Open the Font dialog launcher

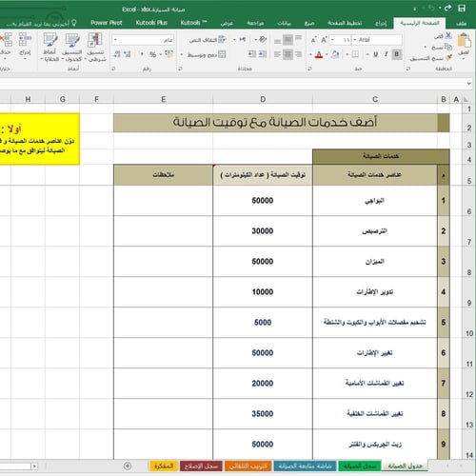click(309, 69)
